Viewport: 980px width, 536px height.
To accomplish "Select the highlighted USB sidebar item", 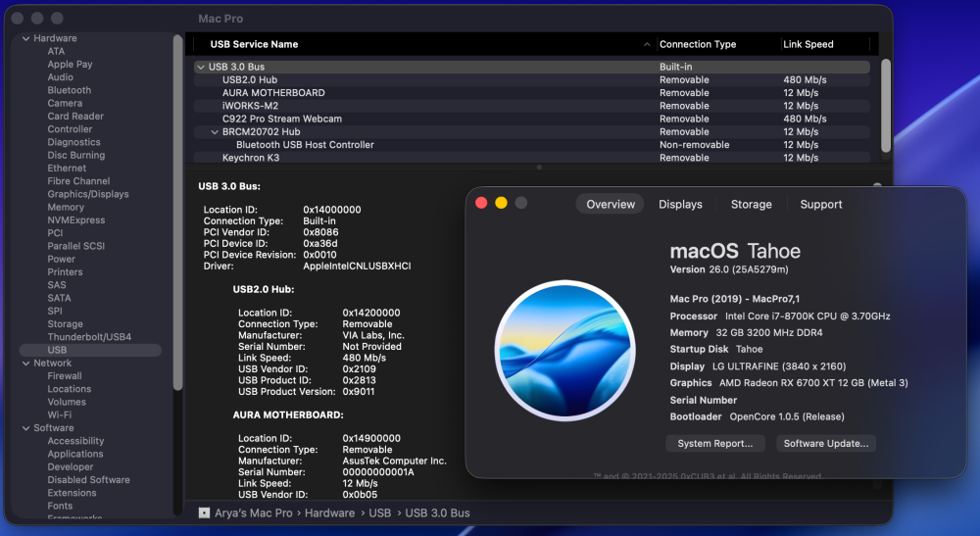I will click(x=90, y=350).
